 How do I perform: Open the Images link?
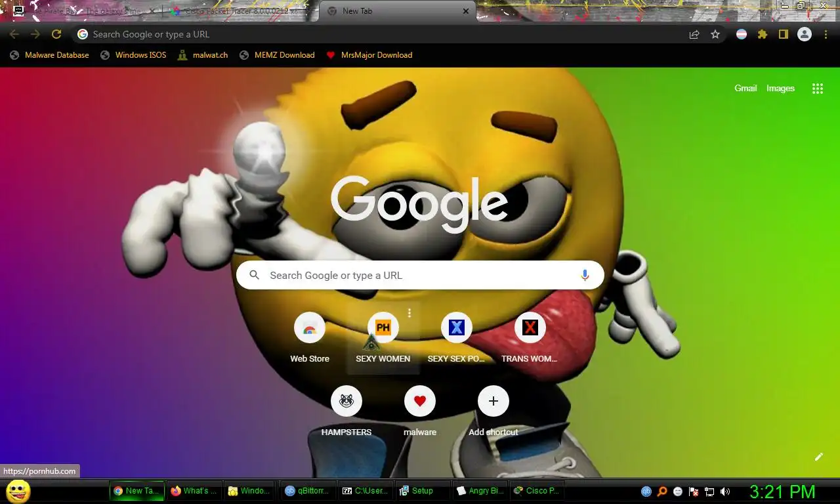point(780,88)
